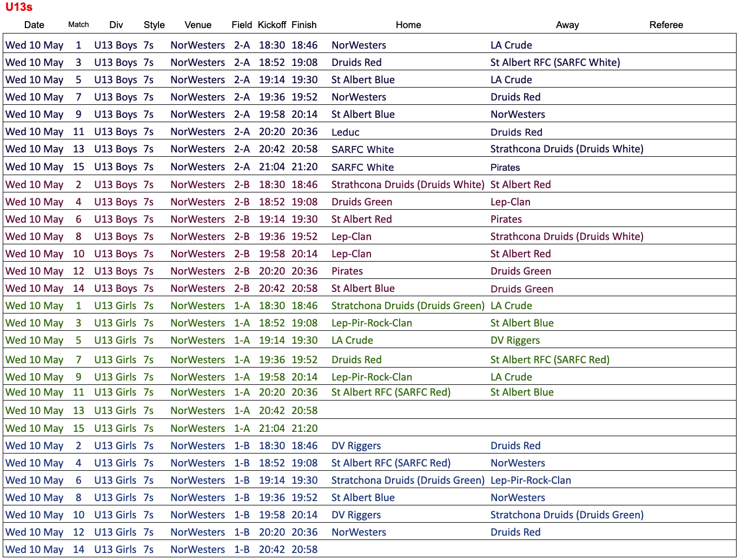Viewport: 742px width, 560px height.
Task: Select style 7s in Girls match 15 row
Action: 148,429
